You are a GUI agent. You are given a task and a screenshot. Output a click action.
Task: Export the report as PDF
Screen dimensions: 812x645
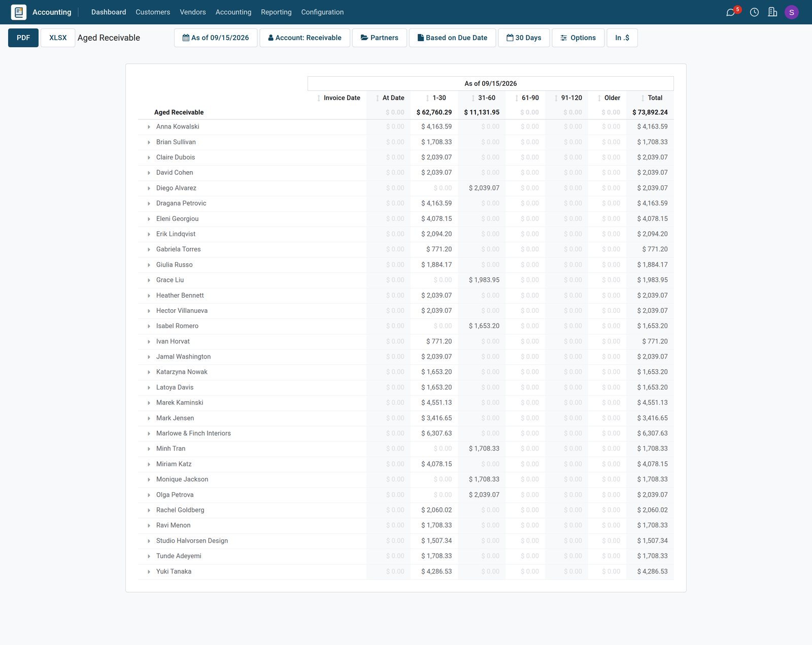click(23, 38)
